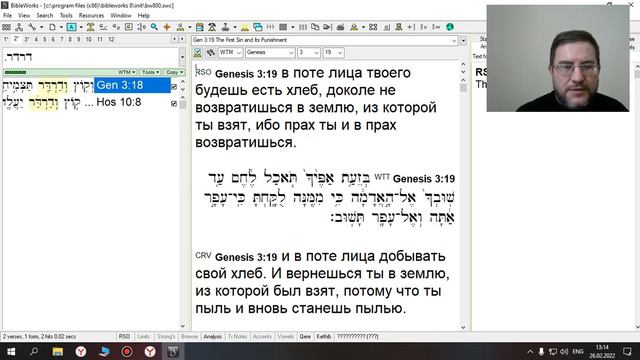Click the Hebrew command line input field
This screenshot has width=640, height=360.
[x=91, y=57]
